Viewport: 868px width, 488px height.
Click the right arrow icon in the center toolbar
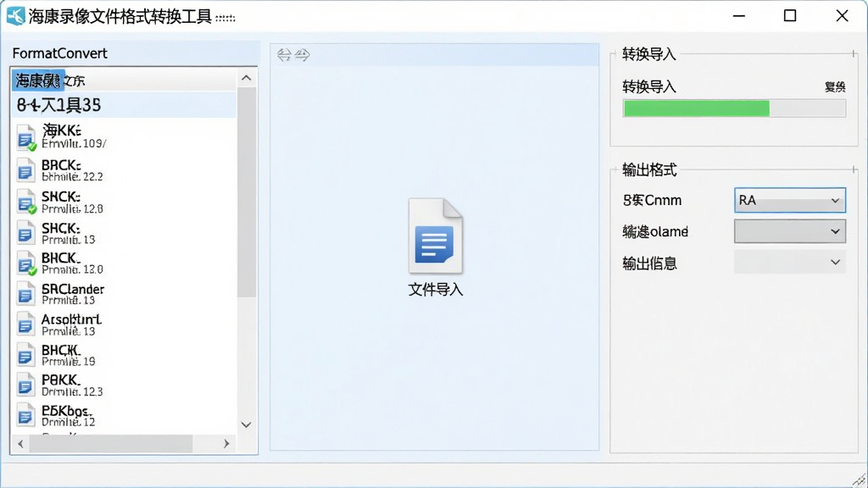(303, 55)
